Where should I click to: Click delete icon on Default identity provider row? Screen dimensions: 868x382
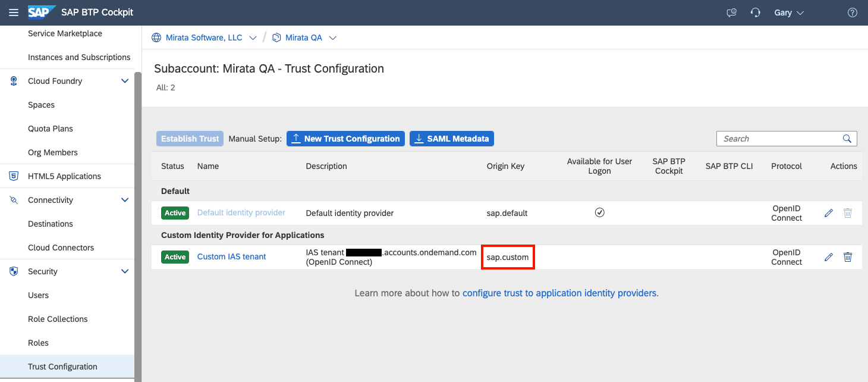click(x=848, y=213)
